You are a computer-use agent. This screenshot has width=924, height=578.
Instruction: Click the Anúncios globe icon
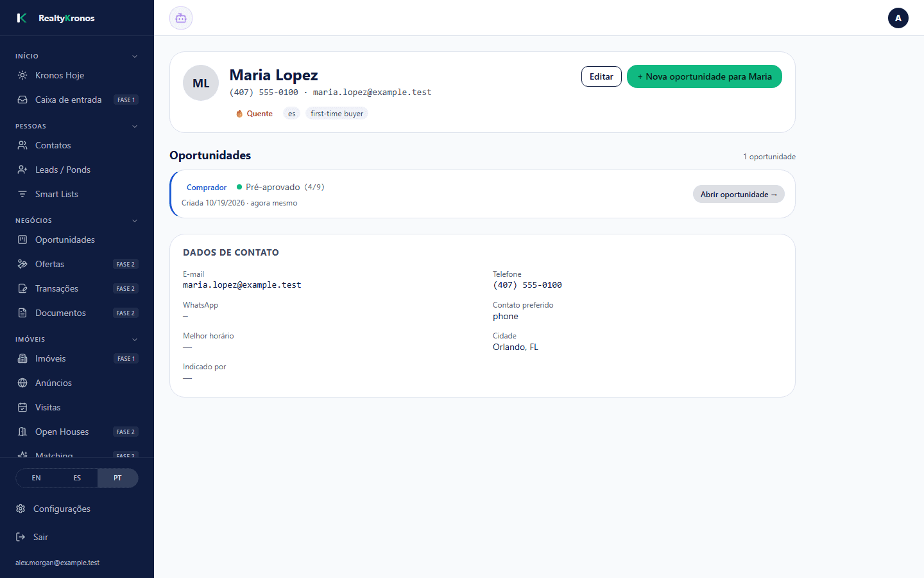tap(22, 383)
